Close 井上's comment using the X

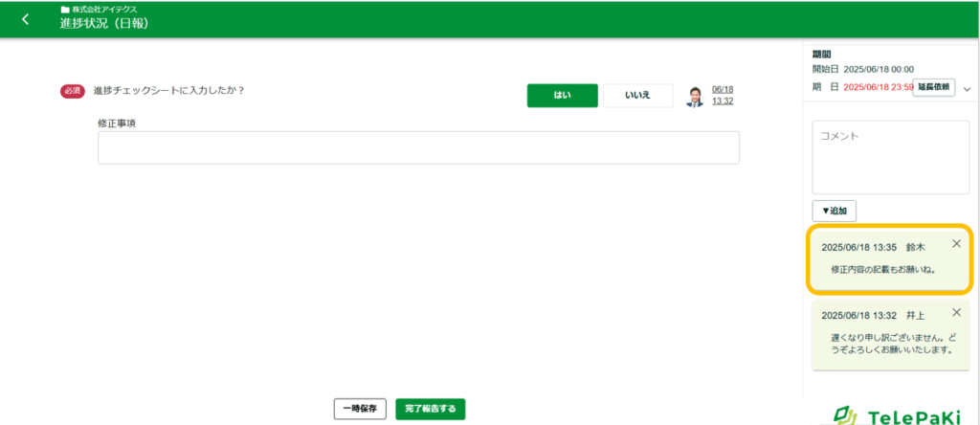pos(956,313)
